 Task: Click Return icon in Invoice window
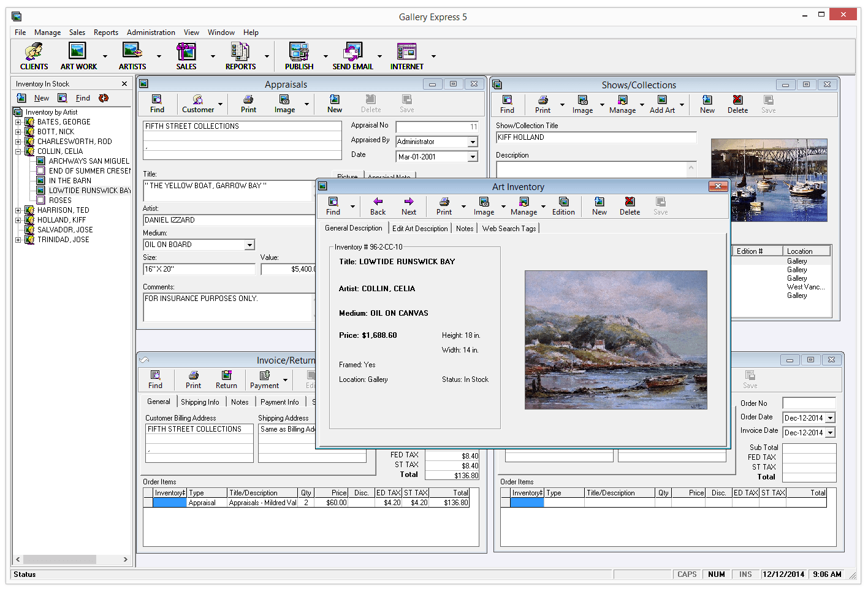click(x=226, y=379)
